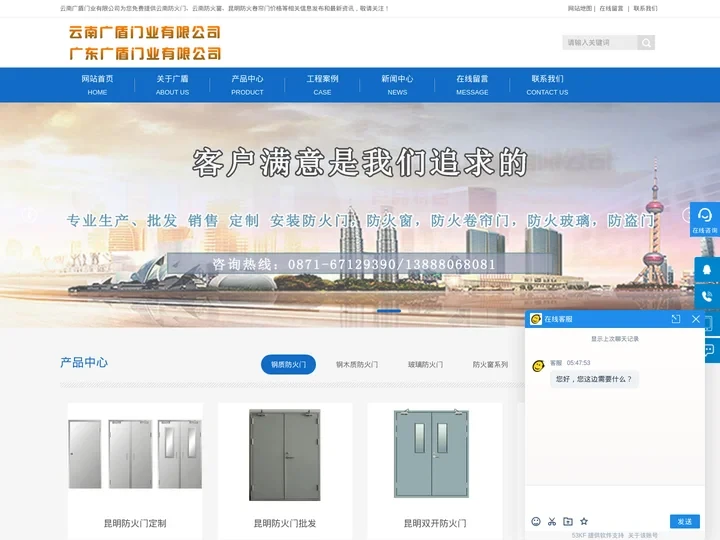Viewport: 720px width, 540px height.
Task: Click the file upload icon in chat
Action: [x=568, y=521]
